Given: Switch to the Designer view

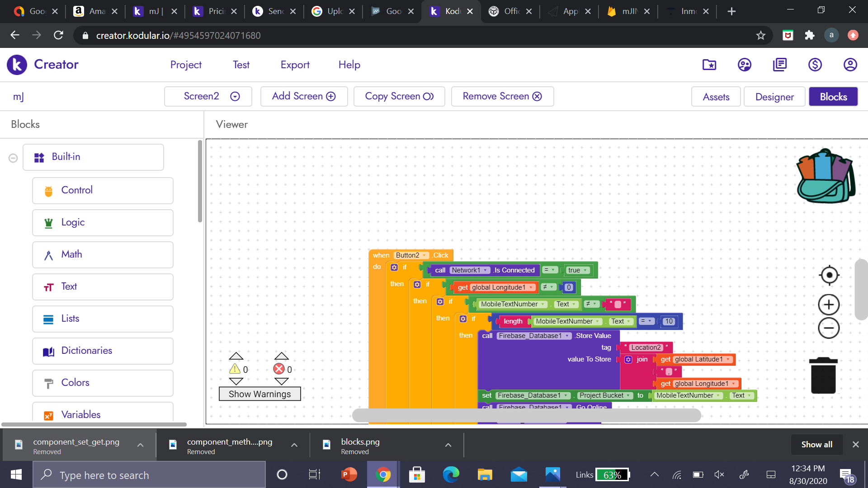Looking at the screenshot, I should click(774, 97).
